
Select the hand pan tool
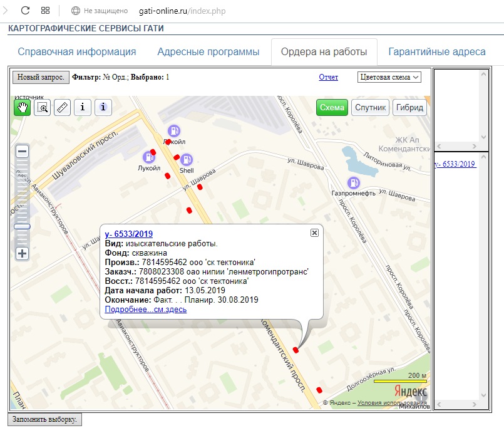click(x=23, y=107)
